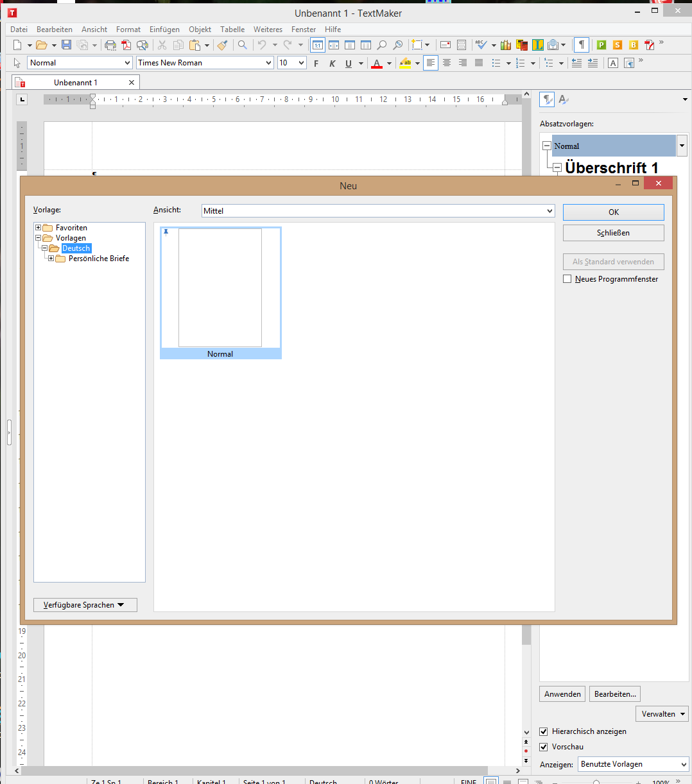Open the Times New Roman font dropdown
This screenshot has height=784, width=692.
point(205,63)
